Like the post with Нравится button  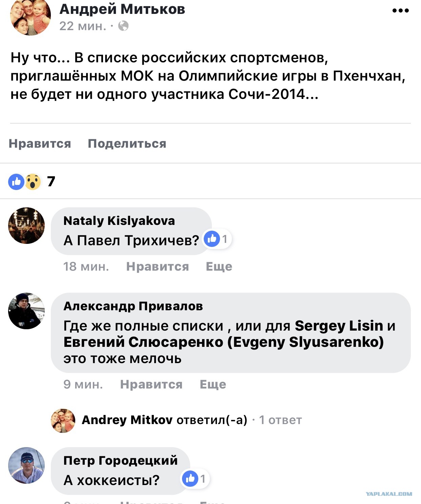pyautogui.click(x=40, y=144)
